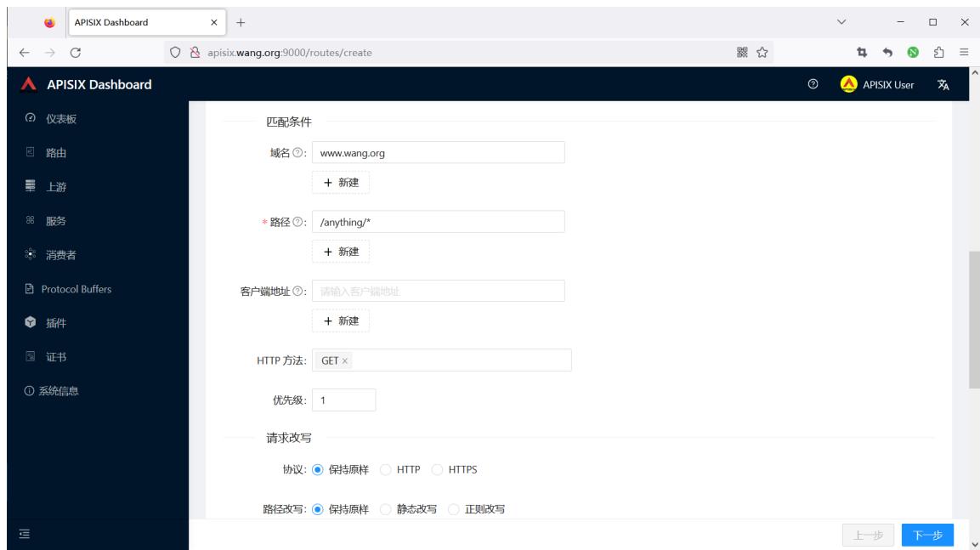The height and width of the screenshot is (550, 980).
Task: Click the 路径 input containing /anything/*
Action: coord(438,222)
